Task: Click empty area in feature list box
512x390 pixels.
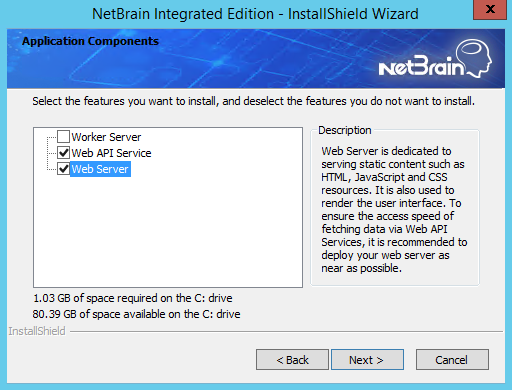Action: click(x=168, y=233)
